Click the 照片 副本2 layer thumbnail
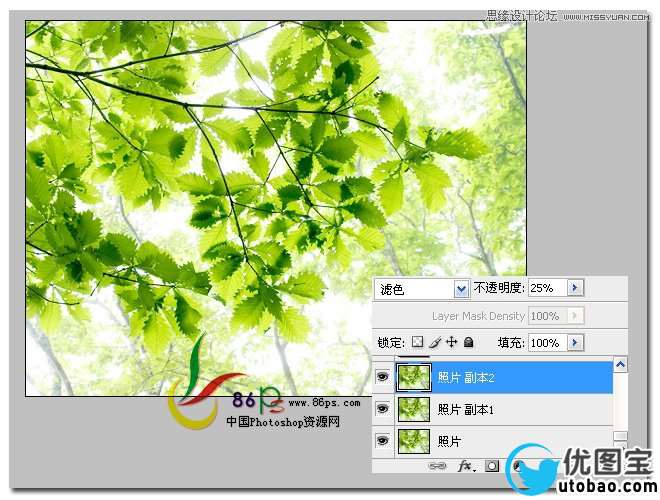Viewport: 660px width, 500px height. click(414, 377)
